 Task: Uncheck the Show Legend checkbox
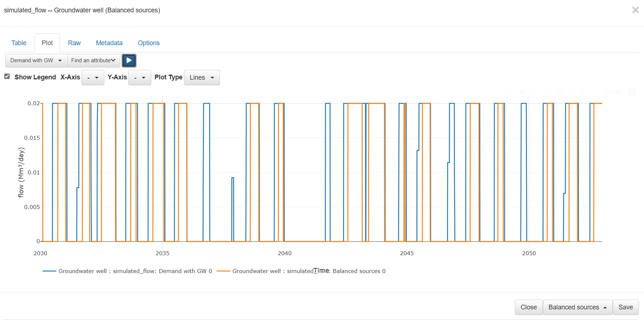[7, 76]
